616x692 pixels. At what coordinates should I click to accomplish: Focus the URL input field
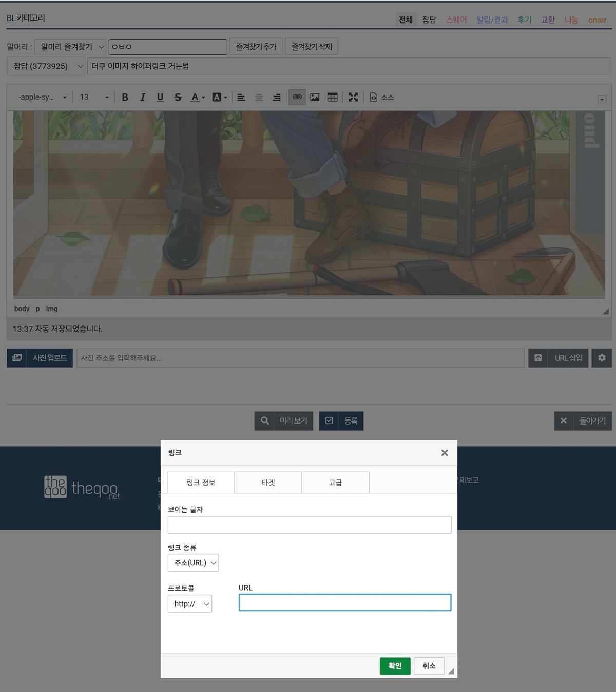point(344,603)
